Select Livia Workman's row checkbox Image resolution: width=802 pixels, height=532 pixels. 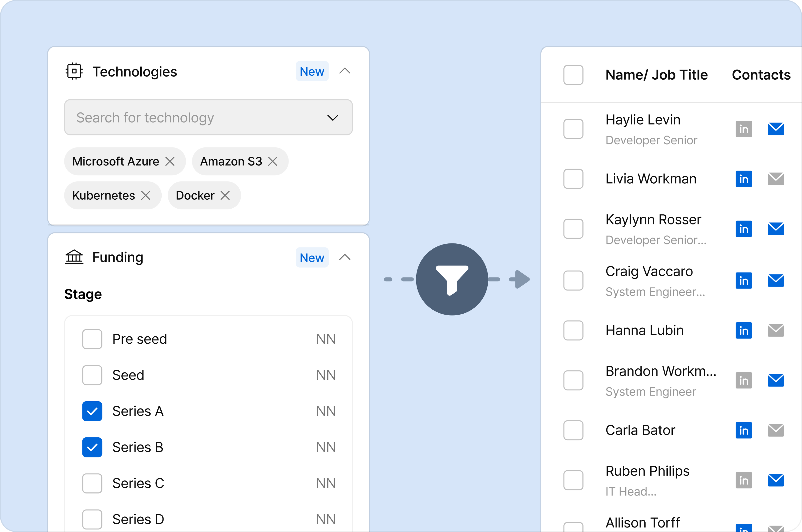tap(573, 179)
